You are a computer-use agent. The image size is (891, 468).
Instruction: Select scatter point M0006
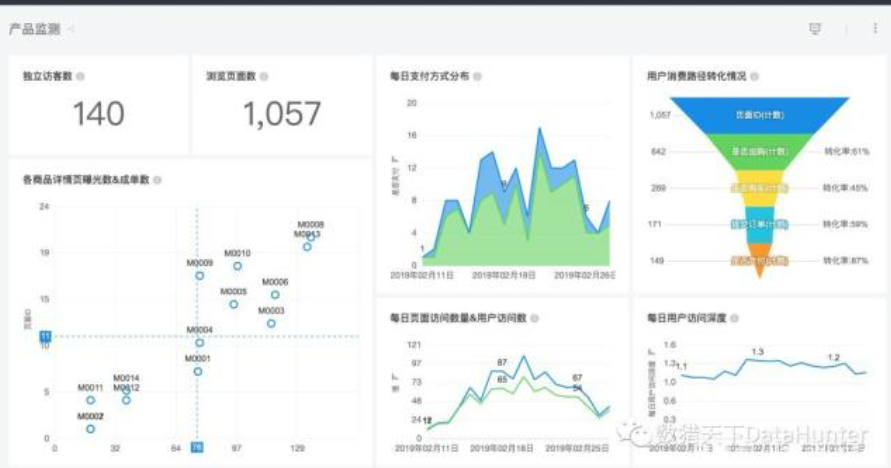pos(275,295)
